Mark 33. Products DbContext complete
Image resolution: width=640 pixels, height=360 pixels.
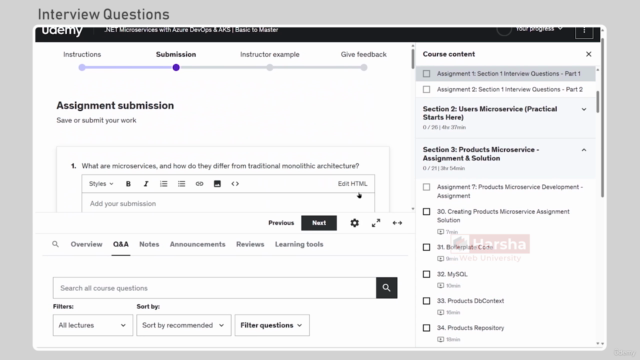click(x=427, y=301)
